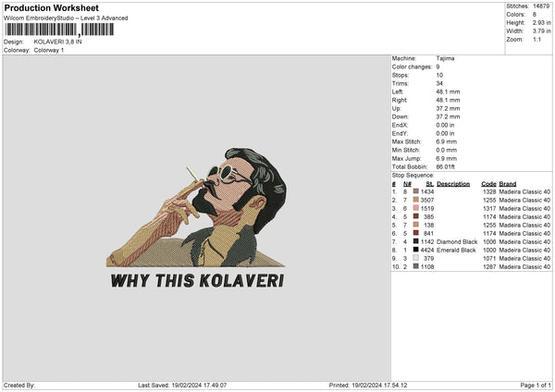
Task: Pick the off-white swatch beside 379
Action: pyautogui.click(x=416, y=258)
